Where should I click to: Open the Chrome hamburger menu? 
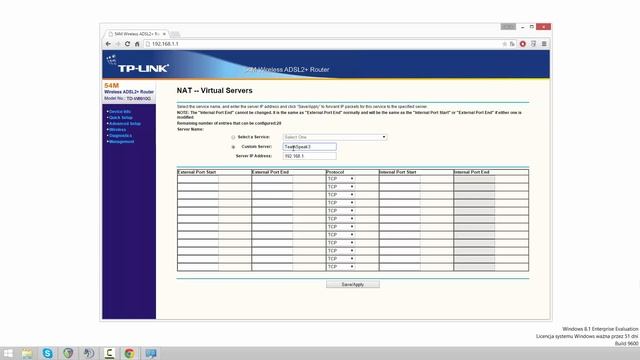[544, 44]
